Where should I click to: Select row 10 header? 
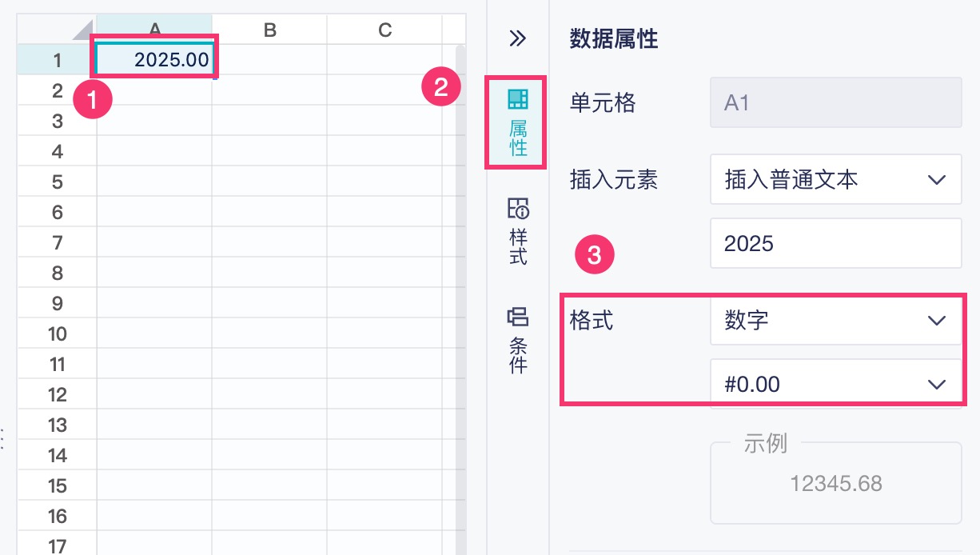click(57, 333)
